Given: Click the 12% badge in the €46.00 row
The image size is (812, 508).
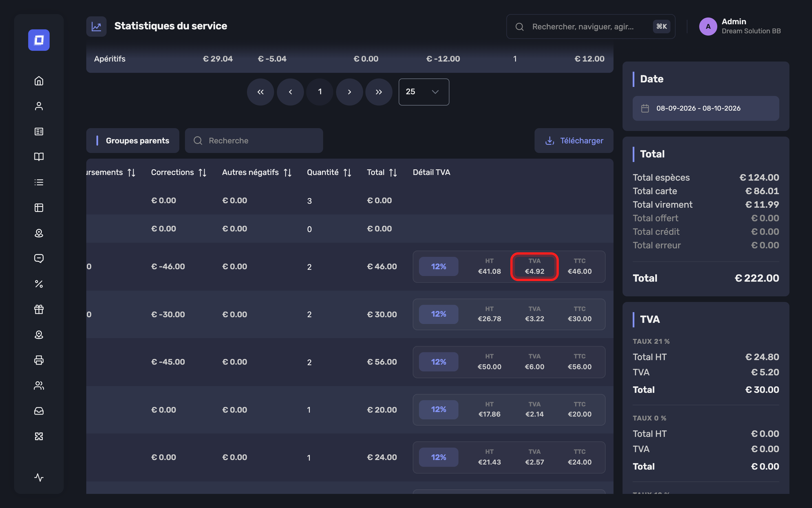Looking at the screenshot, I should tap(438, 266).
